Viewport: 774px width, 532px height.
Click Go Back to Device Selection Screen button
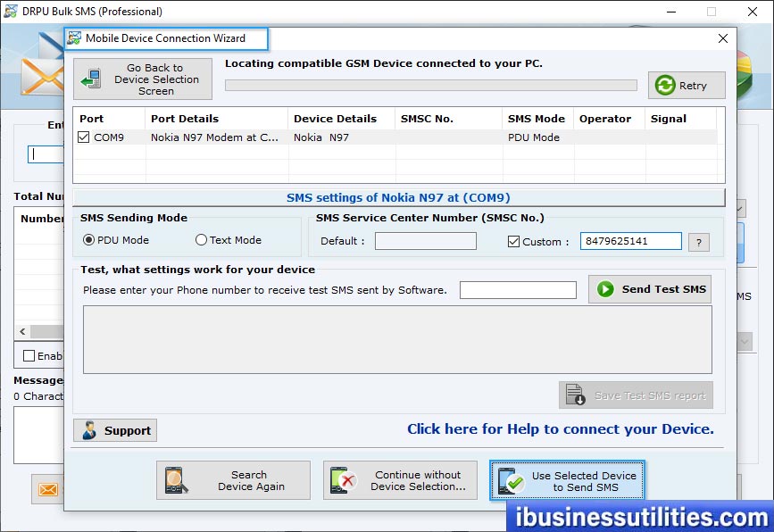pos(143,79)
